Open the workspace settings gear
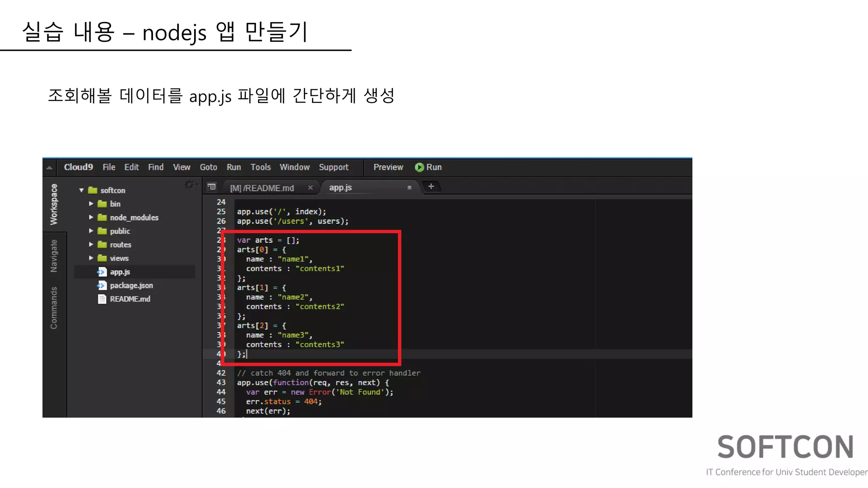This screenshot has width=868, height=488. 189,185
